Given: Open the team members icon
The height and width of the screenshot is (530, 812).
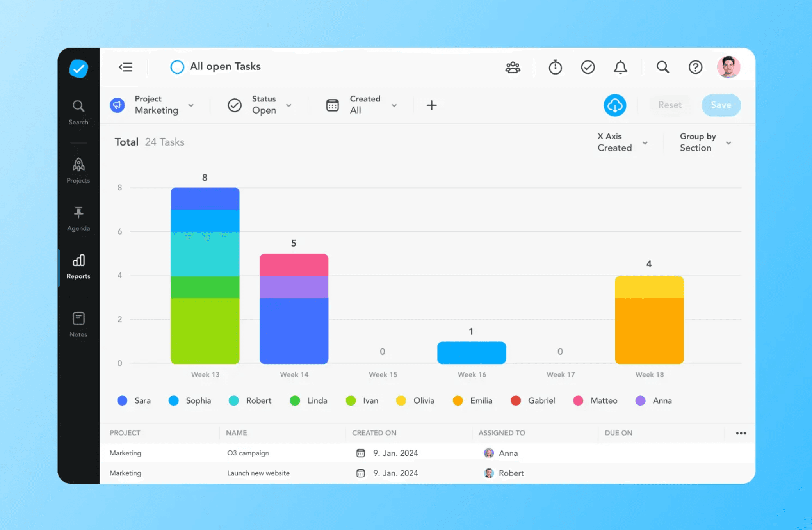Looking at the screenshot, I should 513,68.
